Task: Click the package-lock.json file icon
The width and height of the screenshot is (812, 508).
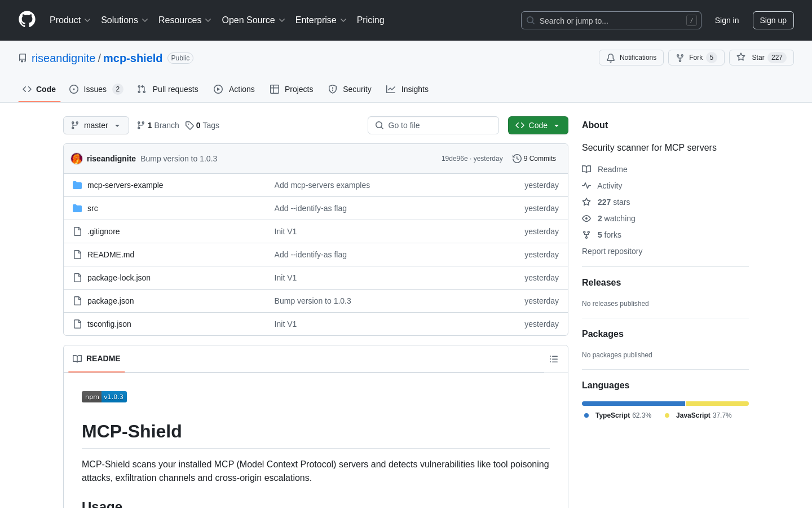Action: pyautogui.click(x=77, y=278)
